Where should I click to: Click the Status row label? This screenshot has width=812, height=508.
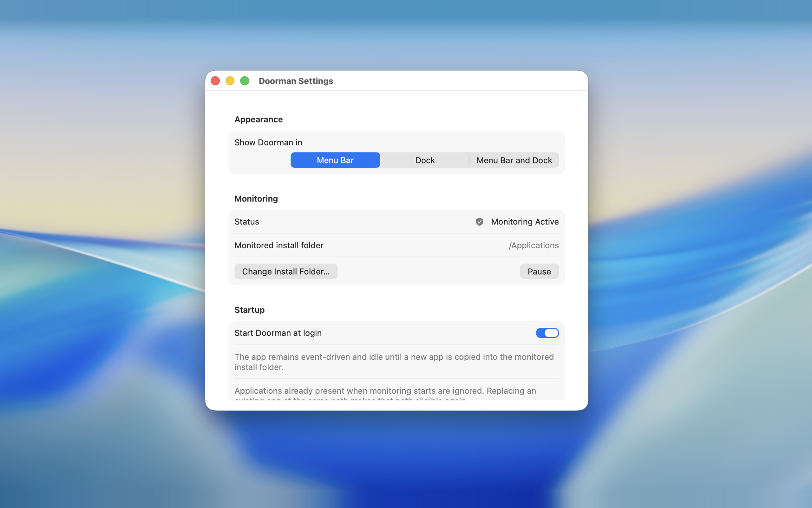pyautogui.click(x=247, y=222)
